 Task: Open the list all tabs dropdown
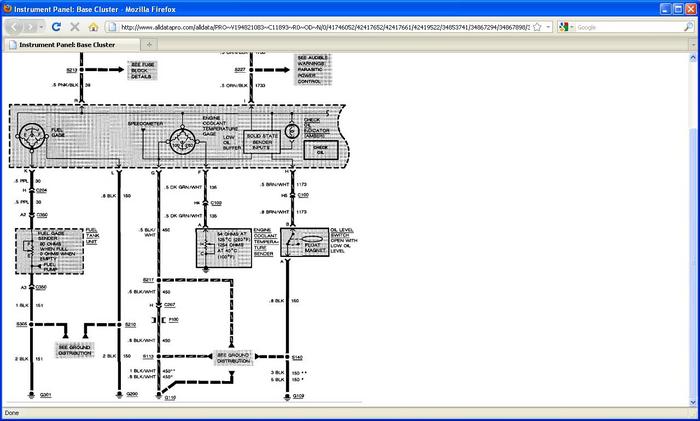tap(693, 45)
